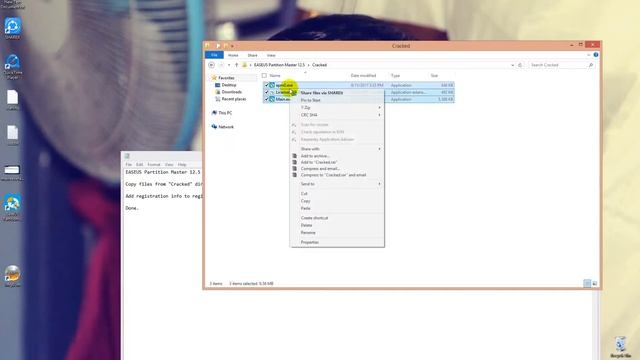
Task: Expand the 7-Zip submenu
Action: 337,107
